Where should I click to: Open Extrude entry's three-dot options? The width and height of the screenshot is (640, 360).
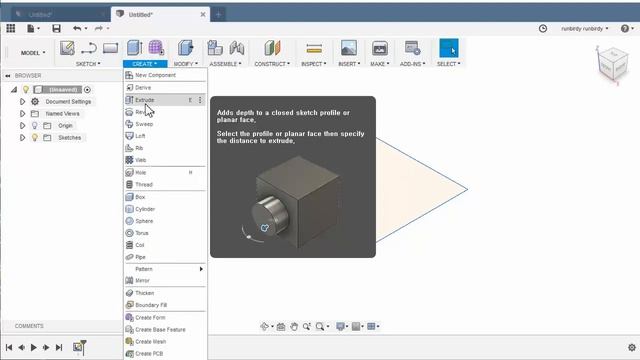click(200, 100)
